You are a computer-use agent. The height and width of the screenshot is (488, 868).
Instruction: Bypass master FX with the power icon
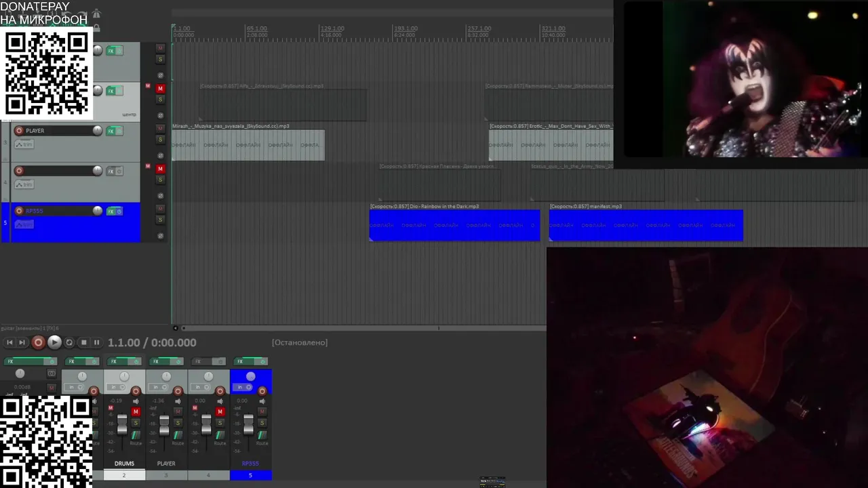(x=52, y=361)
